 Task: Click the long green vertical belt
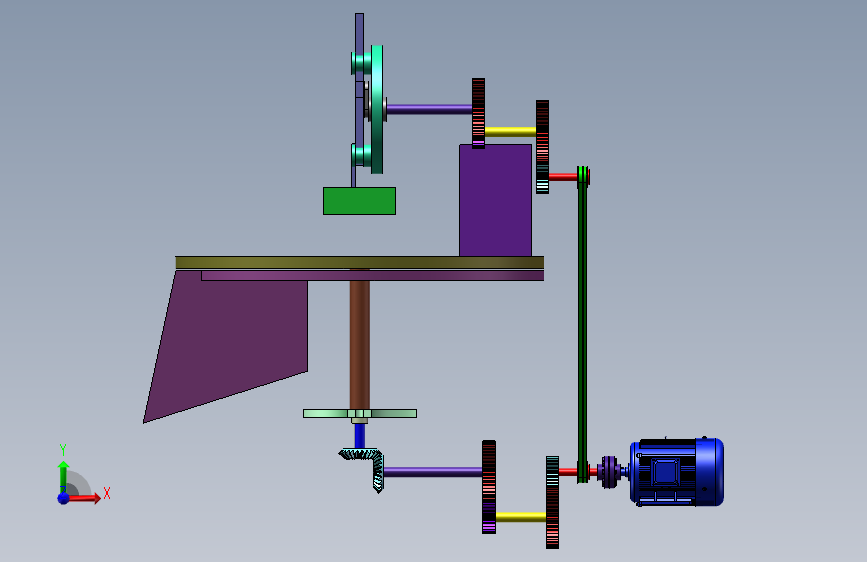click(x=582, y=324)
